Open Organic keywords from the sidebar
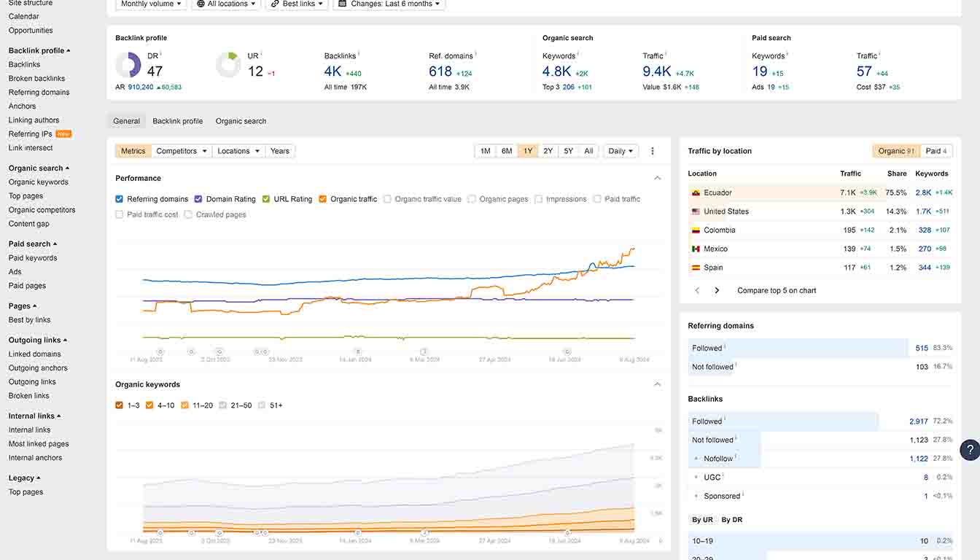Viewport: 980px width, 560px height. 38,182
